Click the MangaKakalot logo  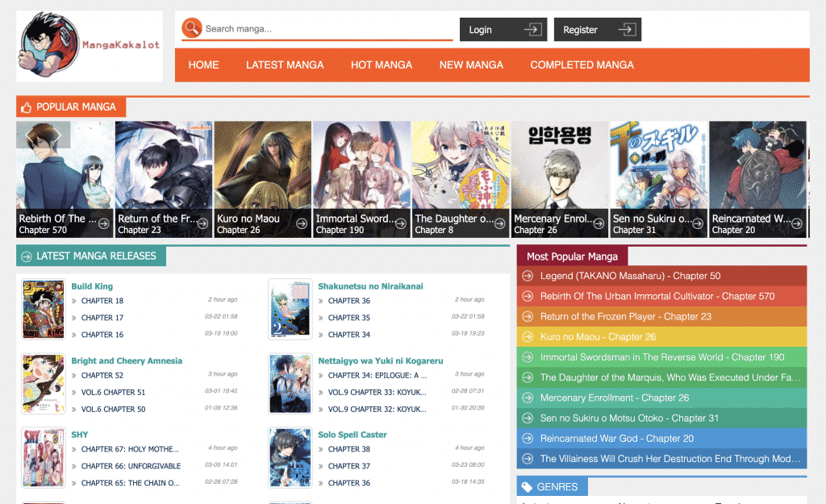pos(90,46)
